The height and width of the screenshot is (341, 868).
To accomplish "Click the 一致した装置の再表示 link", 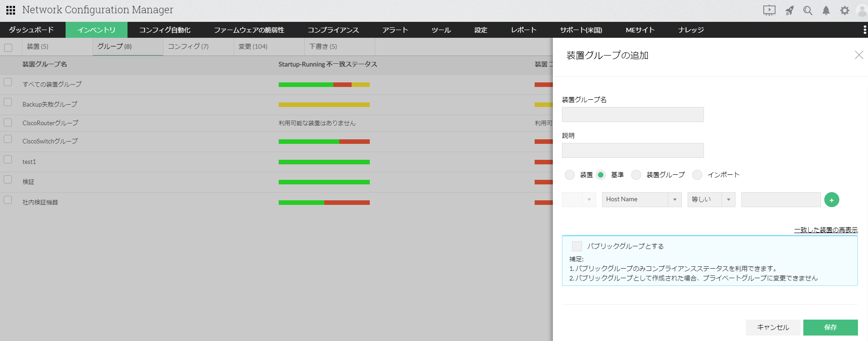I will [826, 230].
